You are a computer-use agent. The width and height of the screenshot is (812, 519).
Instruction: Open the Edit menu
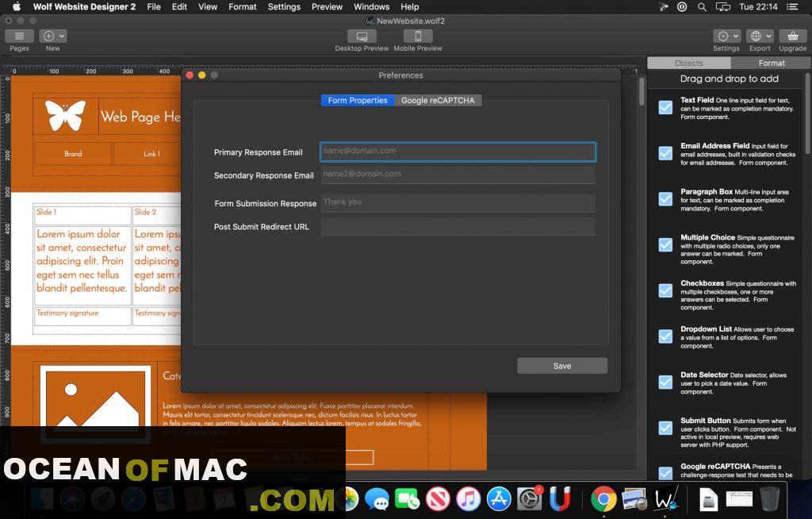point(180,6)
